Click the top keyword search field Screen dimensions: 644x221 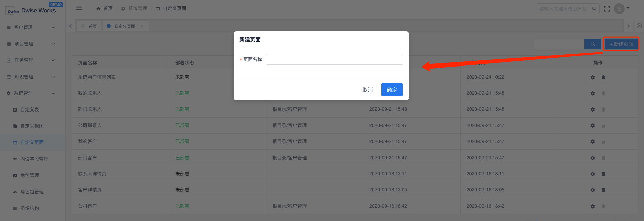(564, 9)
